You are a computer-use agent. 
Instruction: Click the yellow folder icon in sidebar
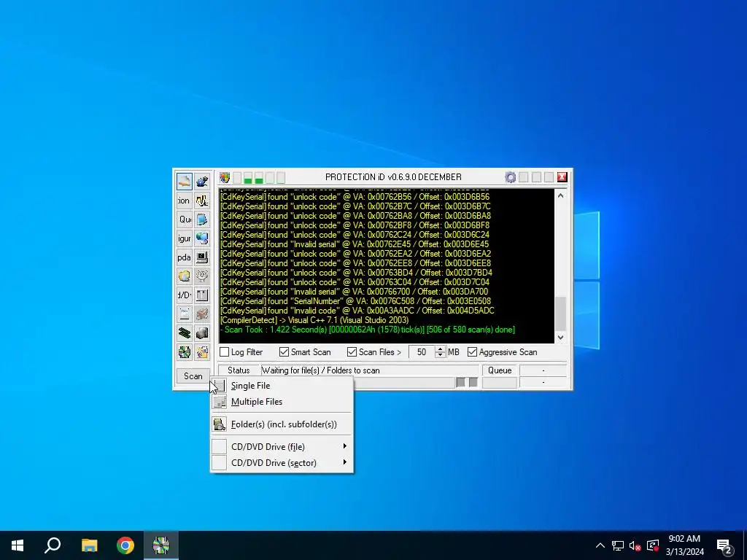[185, 276]
